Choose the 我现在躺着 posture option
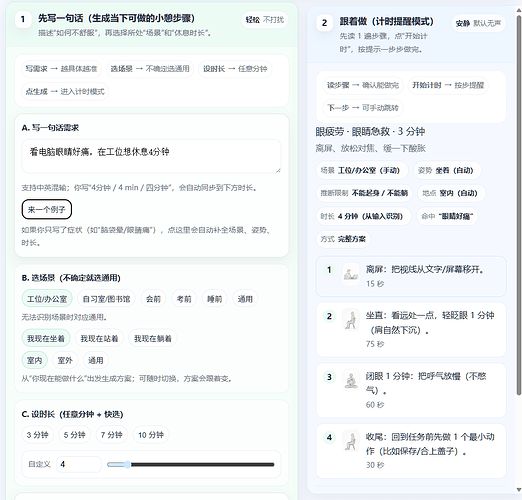 [x=153, y=338]
